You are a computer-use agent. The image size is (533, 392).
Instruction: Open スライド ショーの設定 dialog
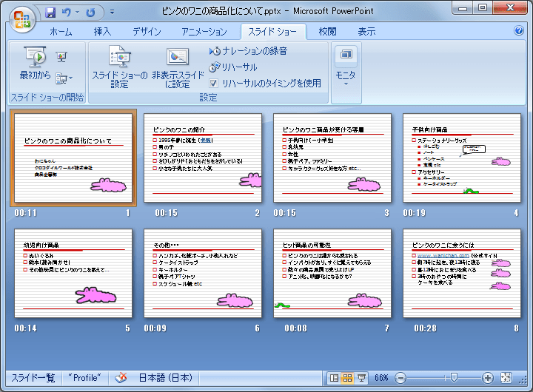[x=120, y=67]
